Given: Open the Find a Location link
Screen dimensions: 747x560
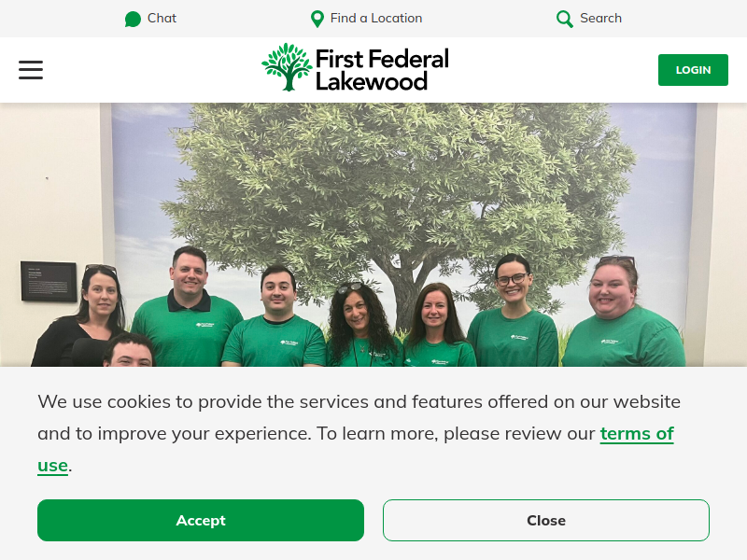Looking at the screenshot, I should click(376, 18).
